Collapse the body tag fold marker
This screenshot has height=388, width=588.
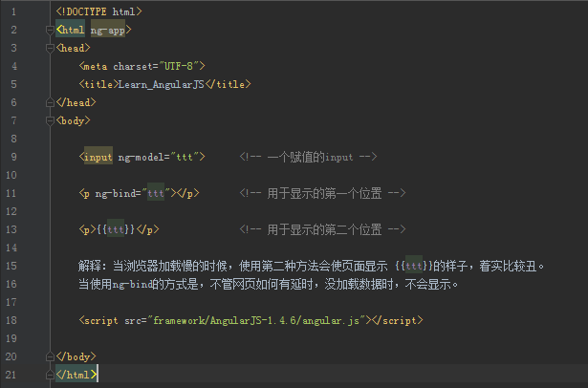click(x=50, y=120)
